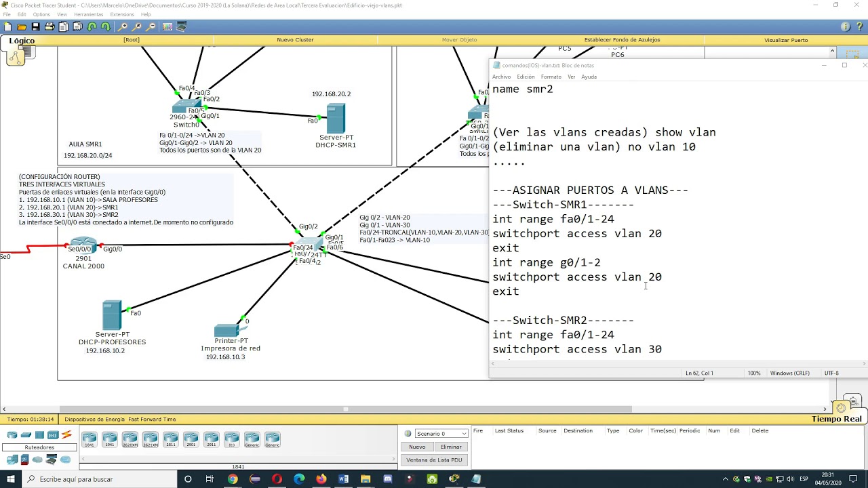The height and width of the screenshot is (488, 868).
Task: Click the Eliminar scenario button
Action: click(x=451, y=447)
